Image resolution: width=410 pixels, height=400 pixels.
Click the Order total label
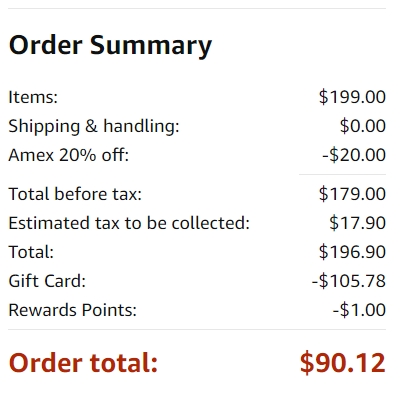(83, 363)
